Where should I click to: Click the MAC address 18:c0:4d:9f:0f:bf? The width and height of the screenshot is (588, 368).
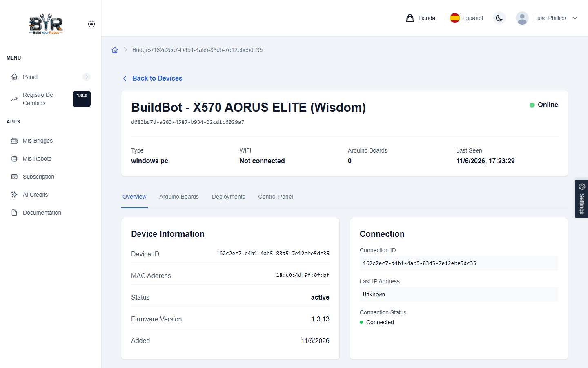click(303, 275)
